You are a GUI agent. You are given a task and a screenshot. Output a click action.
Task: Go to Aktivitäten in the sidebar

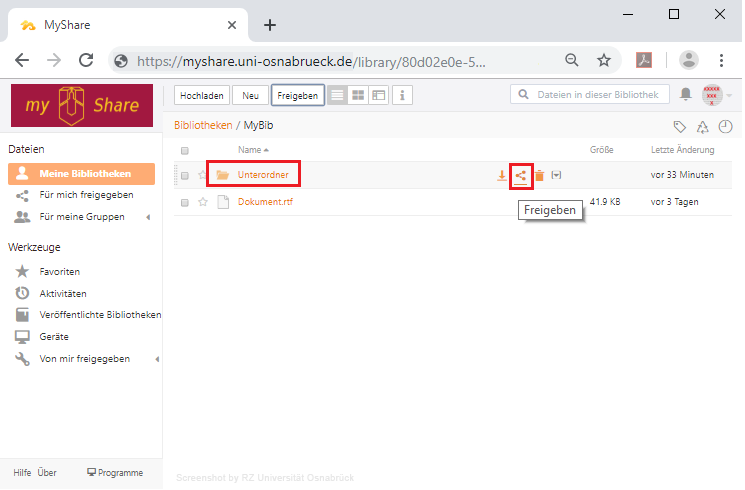tap(62, 293)
